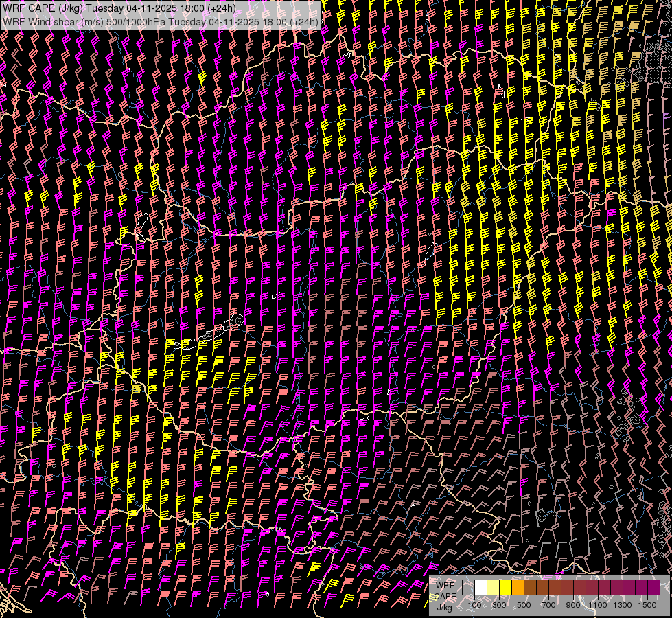Viewport: 672px width, 618px height.
Task: Click the 1100 legend tick label
Action: click(598, 605)
